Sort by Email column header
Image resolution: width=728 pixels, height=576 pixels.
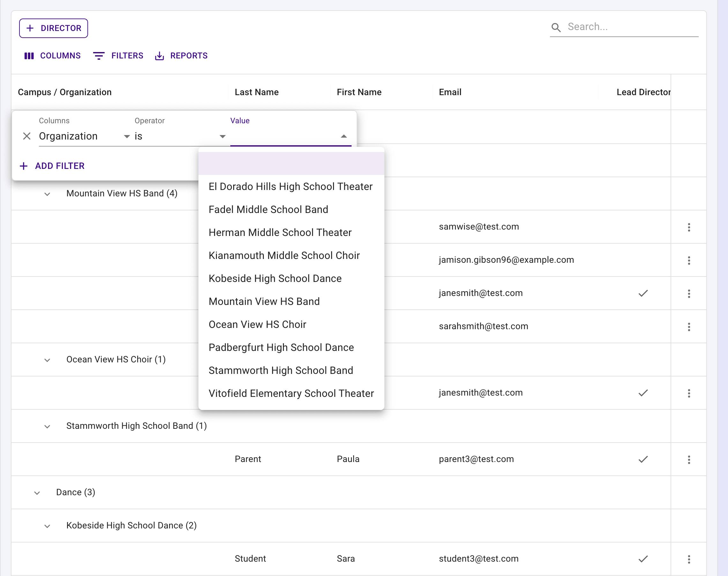(450, 92)
